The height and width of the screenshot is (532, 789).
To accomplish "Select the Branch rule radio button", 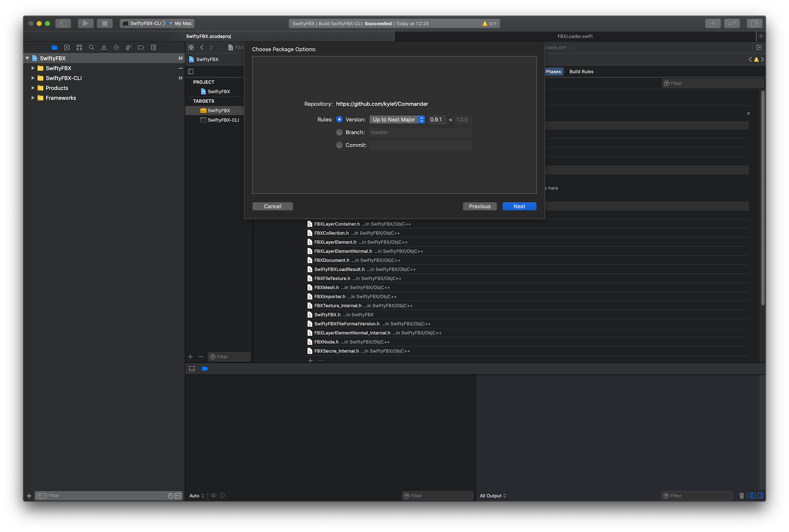I will [339, 132].
